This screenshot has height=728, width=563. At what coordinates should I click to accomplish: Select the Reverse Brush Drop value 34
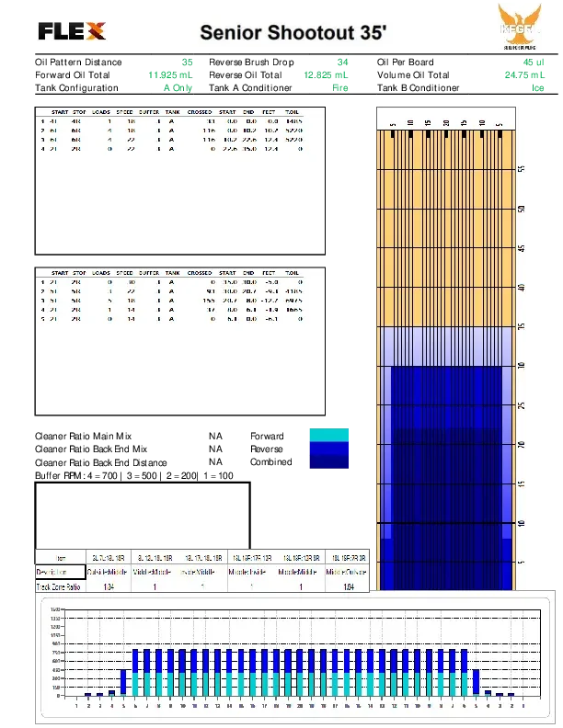pyautogui.click(x=342, y=63)
